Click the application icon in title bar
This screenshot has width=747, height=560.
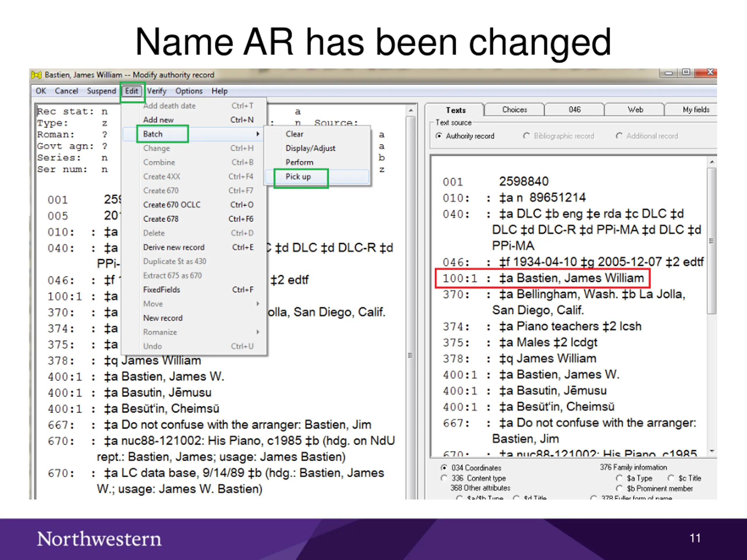coord(36,75)
